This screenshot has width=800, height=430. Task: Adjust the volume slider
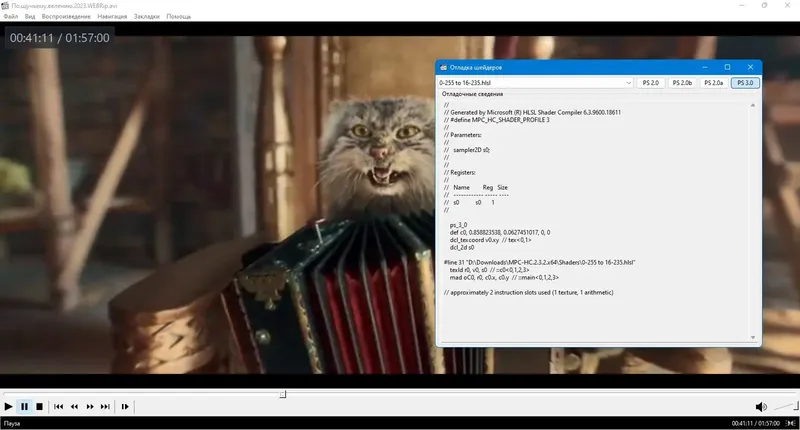(x=786, y=407)
